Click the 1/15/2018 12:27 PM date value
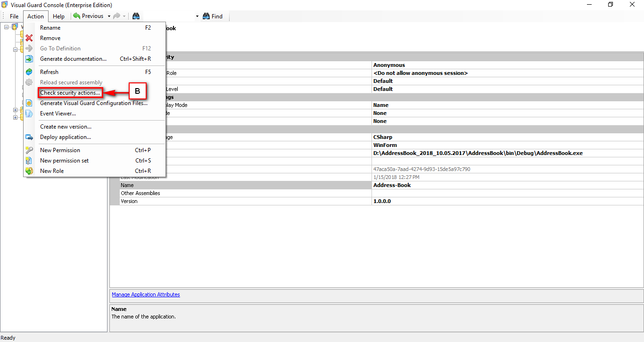Screen dimensions: 644x342 [x=396, y=177]
